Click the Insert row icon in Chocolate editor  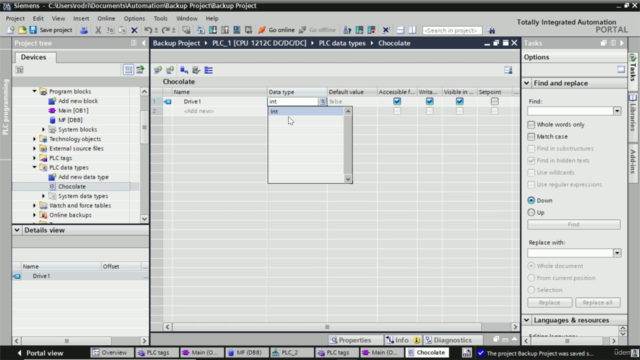click(x=158, y=70)
